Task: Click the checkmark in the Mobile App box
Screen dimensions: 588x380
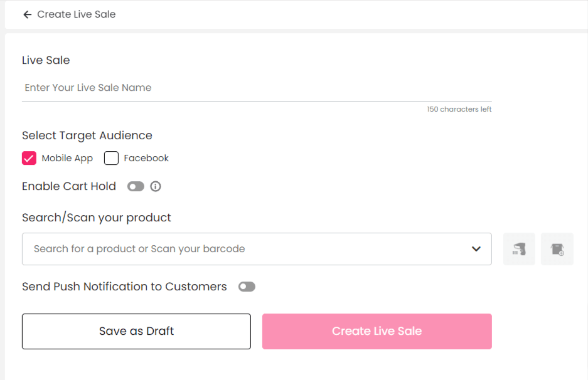Action: click(x=29, y=158)
